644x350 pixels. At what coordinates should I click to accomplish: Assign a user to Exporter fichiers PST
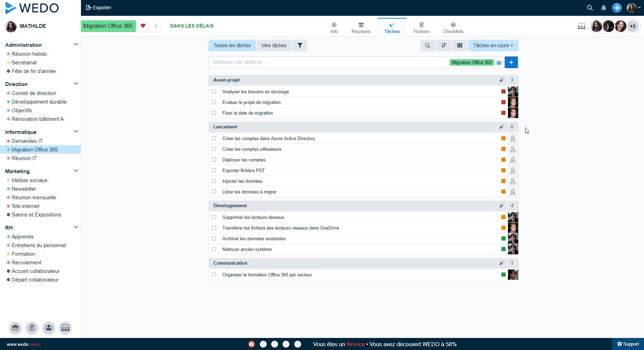(513, 171)
